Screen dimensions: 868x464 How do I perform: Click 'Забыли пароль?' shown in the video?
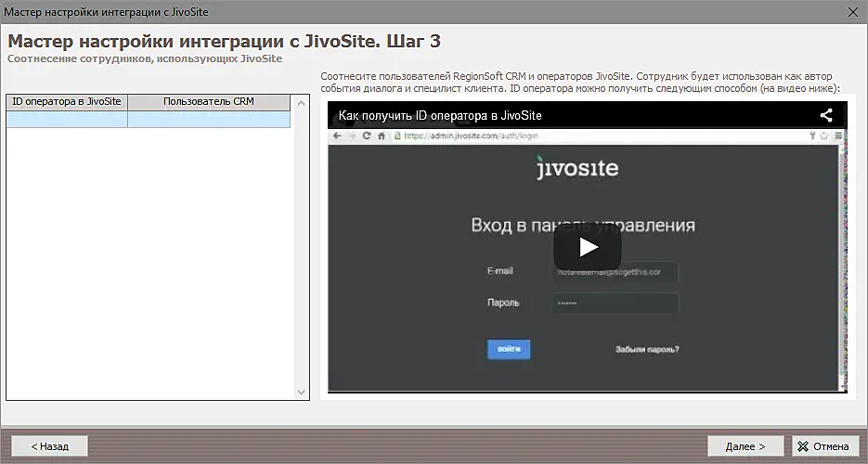pyautogui.click(x=646, y=350)
